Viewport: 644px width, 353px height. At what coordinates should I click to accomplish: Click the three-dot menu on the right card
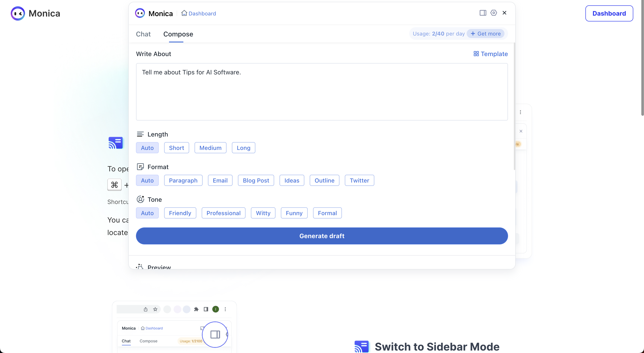[x=521, y=112]
